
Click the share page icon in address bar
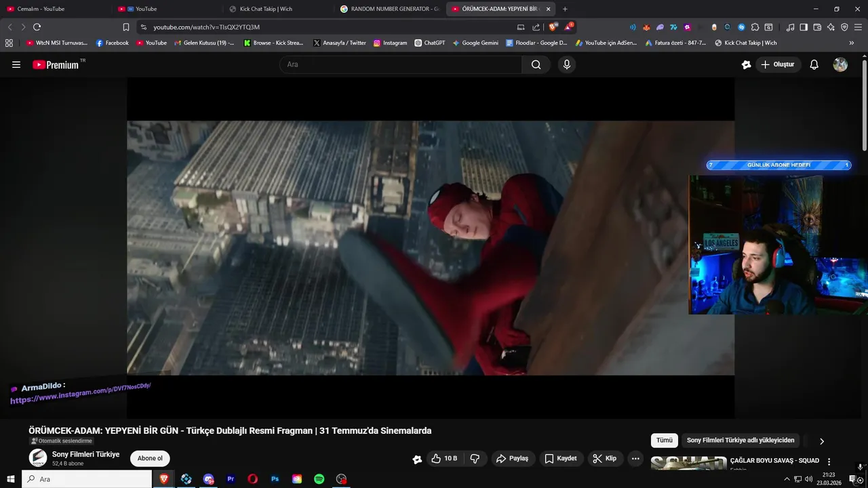[x=536, y=27]
